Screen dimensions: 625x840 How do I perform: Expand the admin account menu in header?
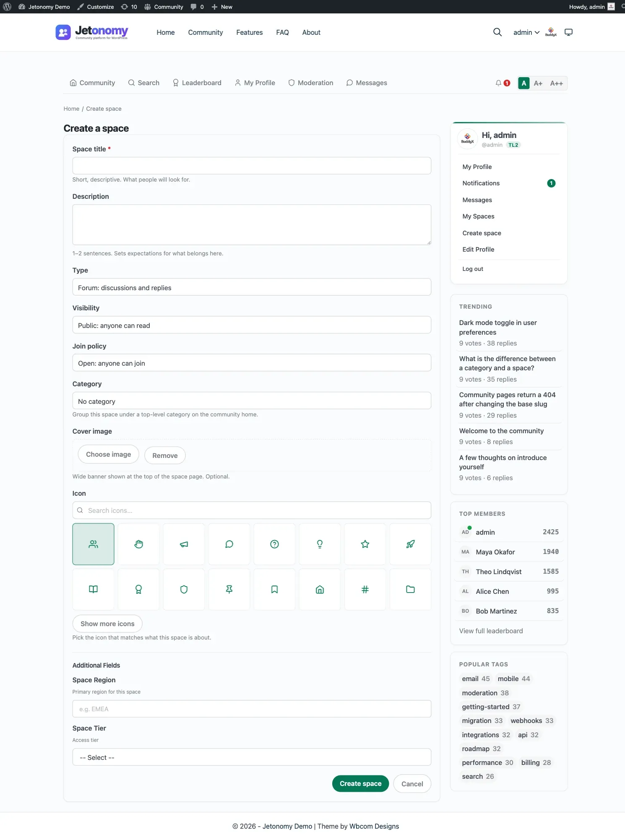click(x=526, y=32)
